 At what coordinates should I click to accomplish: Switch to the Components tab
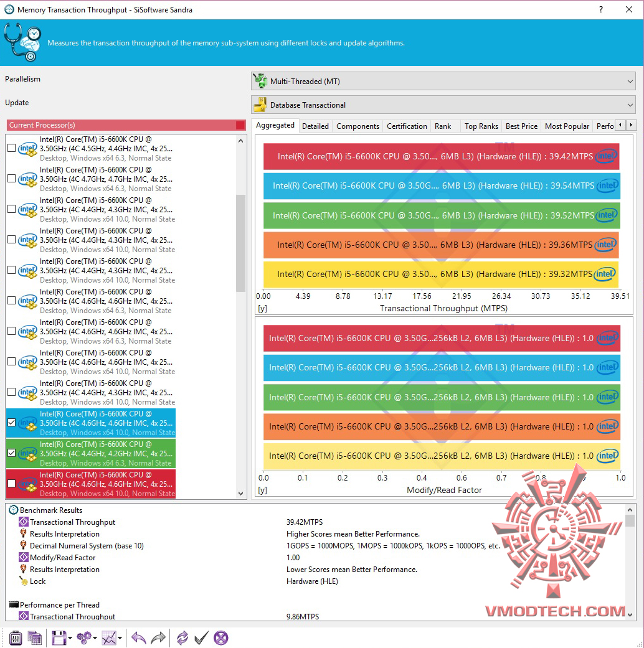click(x=358, y=126)
